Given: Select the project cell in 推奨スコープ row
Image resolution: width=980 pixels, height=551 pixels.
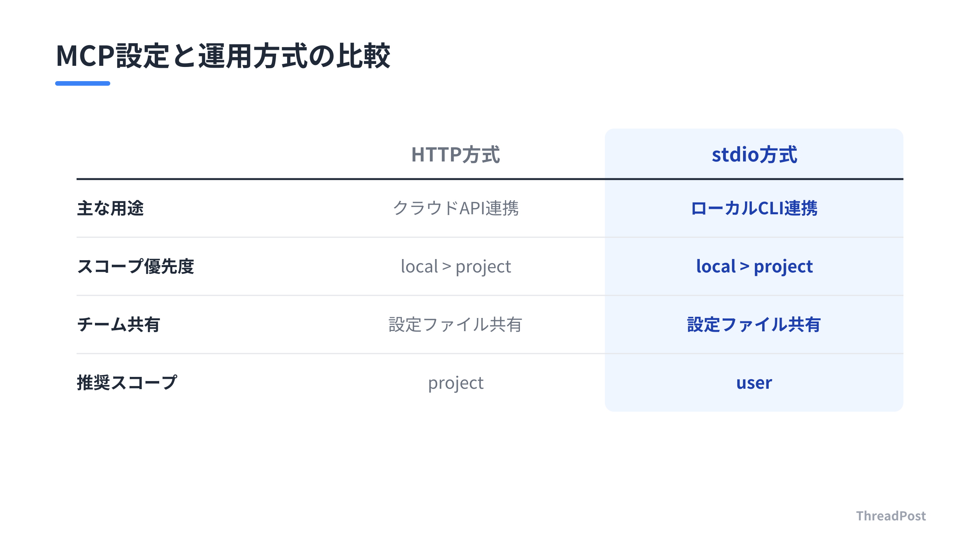Looking at the screenshot, I should pos(456,383).
